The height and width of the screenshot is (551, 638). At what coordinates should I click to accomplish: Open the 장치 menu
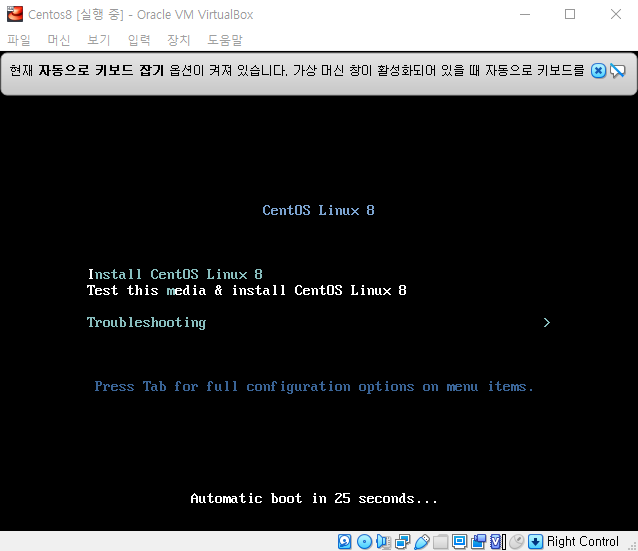pos(179,40)
